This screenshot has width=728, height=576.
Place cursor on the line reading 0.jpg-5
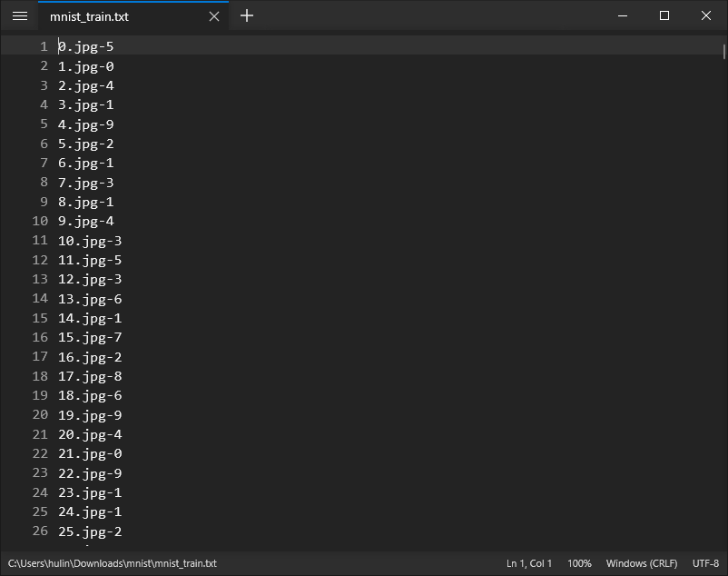(85, 46)
